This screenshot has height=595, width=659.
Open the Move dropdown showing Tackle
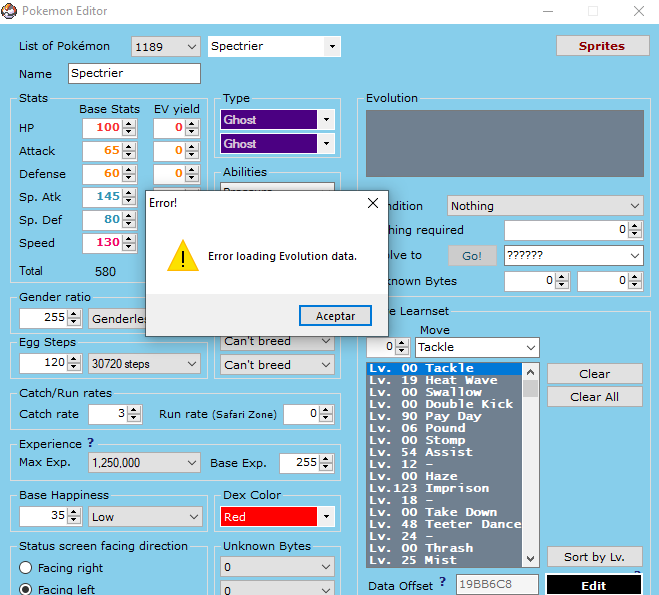click(x=529, y=347)
